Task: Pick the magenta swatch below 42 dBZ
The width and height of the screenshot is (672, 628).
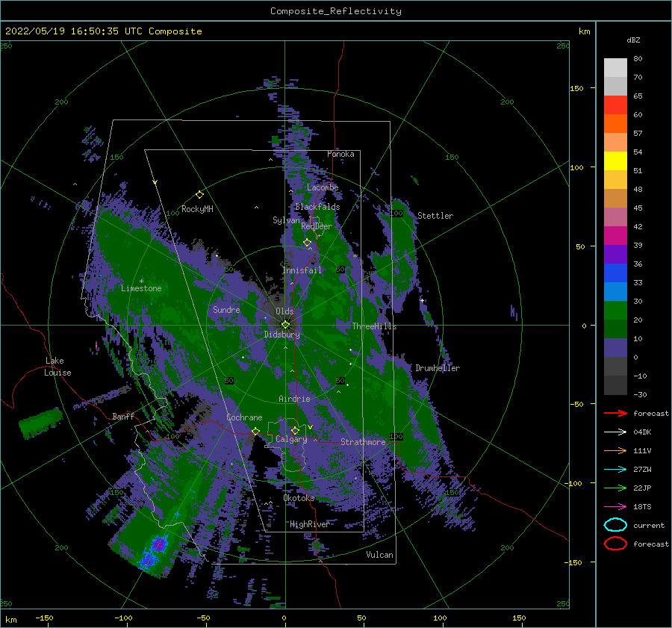Action: point(615,235)
